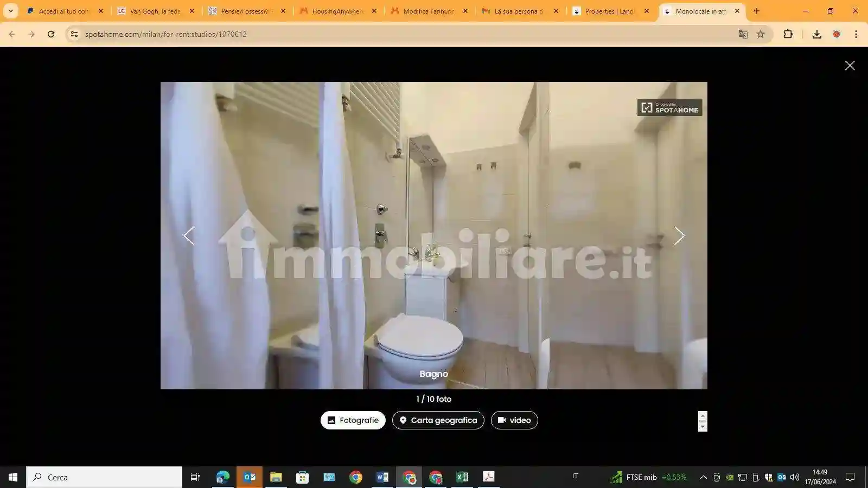Open the volume control in system tray
Screen dimensions: 868x488
794,477
